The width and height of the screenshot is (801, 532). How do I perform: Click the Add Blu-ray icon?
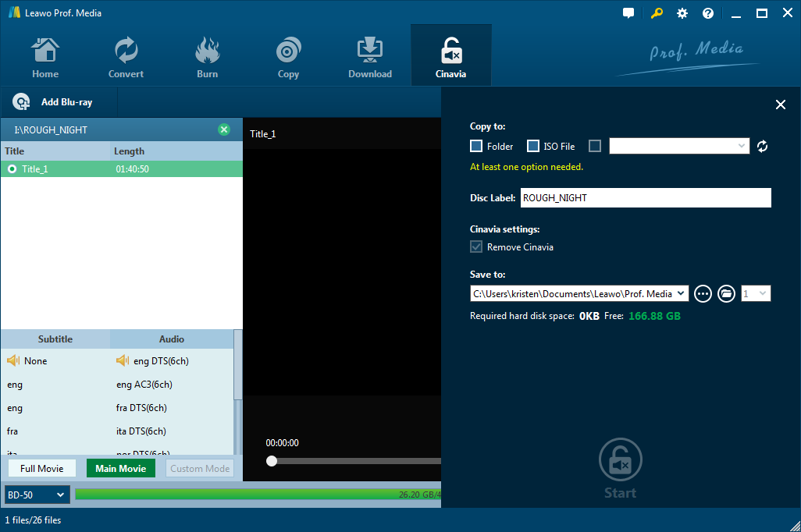[x=22, y=102]
